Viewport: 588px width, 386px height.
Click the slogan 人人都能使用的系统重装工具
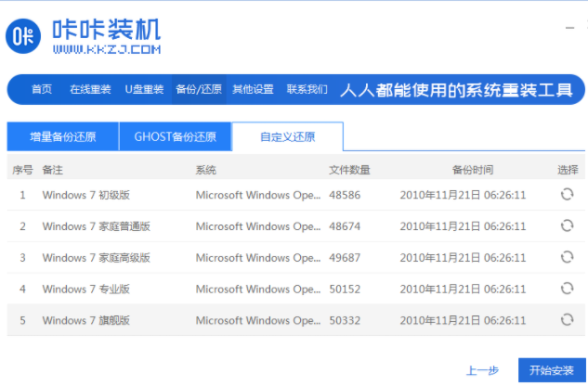(x=457, y=90)
